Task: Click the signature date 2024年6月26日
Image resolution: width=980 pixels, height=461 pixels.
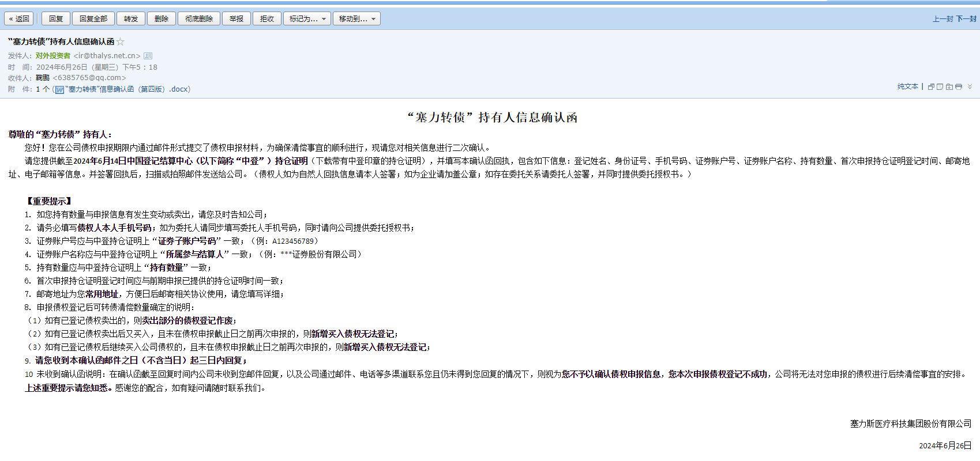Action: [945, 445]
